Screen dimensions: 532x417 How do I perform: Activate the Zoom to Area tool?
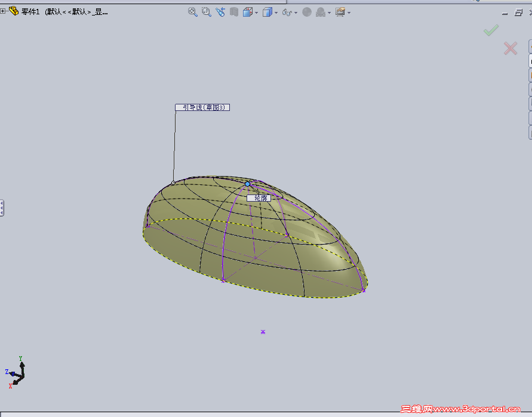coord(206,12)
